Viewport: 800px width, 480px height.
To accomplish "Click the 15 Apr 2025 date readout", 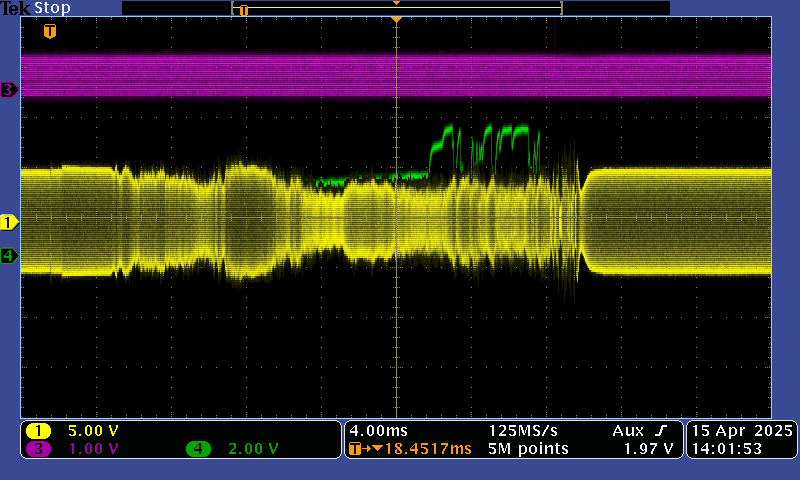I will click(741, 430).
